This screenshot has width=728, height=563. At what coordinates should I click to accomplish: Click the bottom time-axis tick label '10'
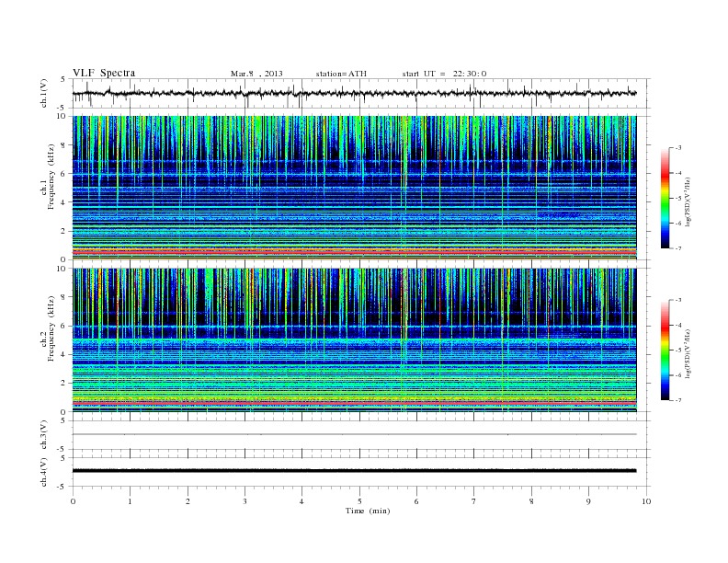pos(646,501)
